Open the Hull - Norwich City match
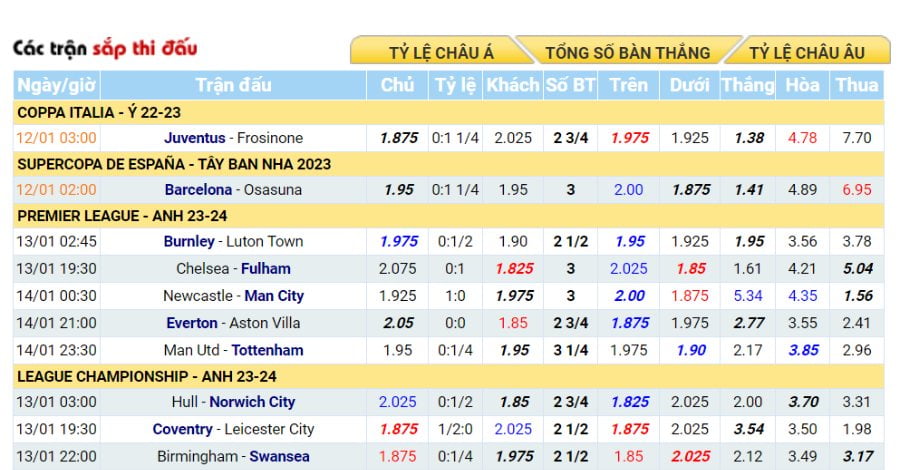The height and width of the screenshot is (470, 900). [x=233, y=402]
